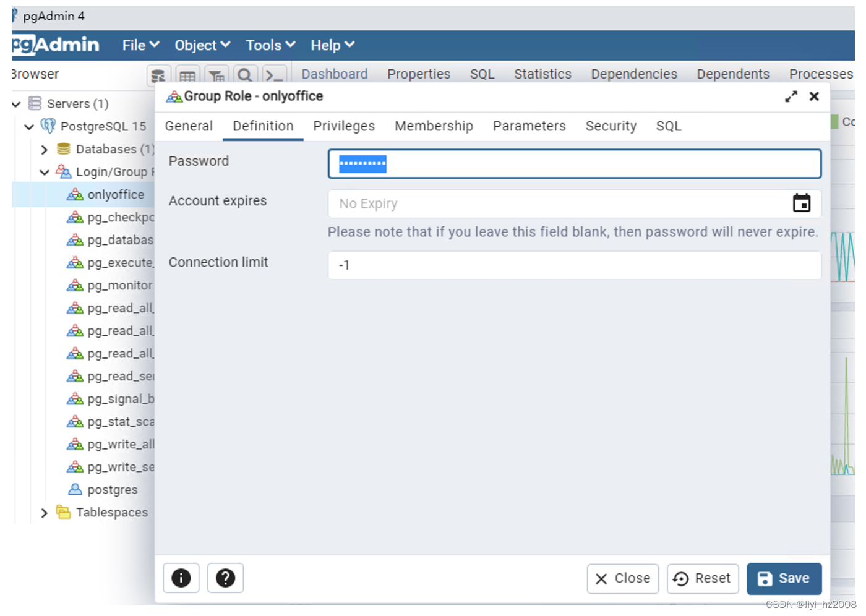Click the Connection limit field
The width and height of the screenshot is (866, 616).
pos(575,265)
